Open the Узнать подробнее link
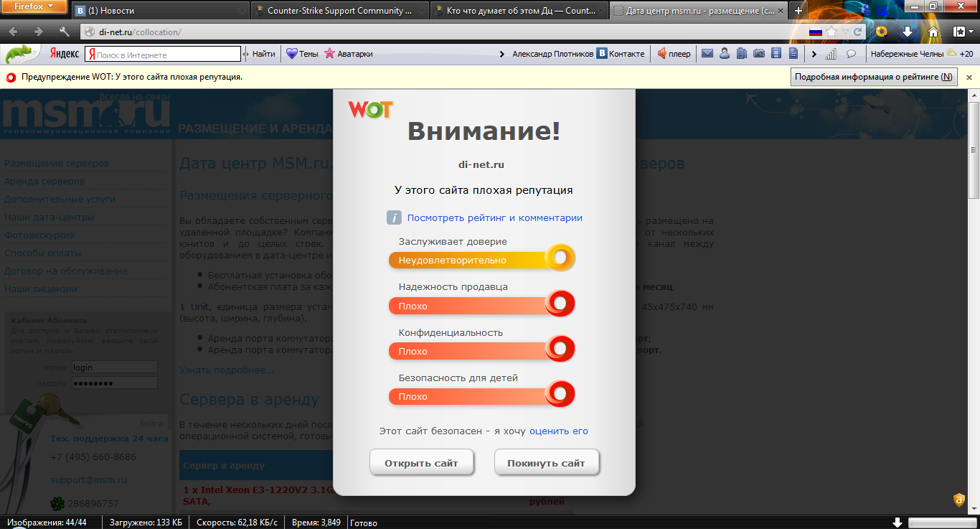 click(x=227, y=370)
